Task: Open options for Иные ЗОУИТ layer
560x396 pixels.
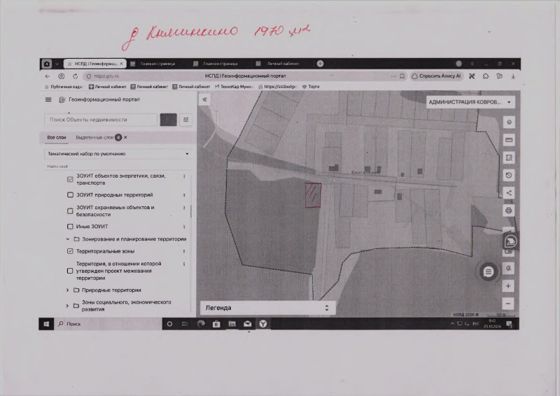Action: (x=184, y=226)
